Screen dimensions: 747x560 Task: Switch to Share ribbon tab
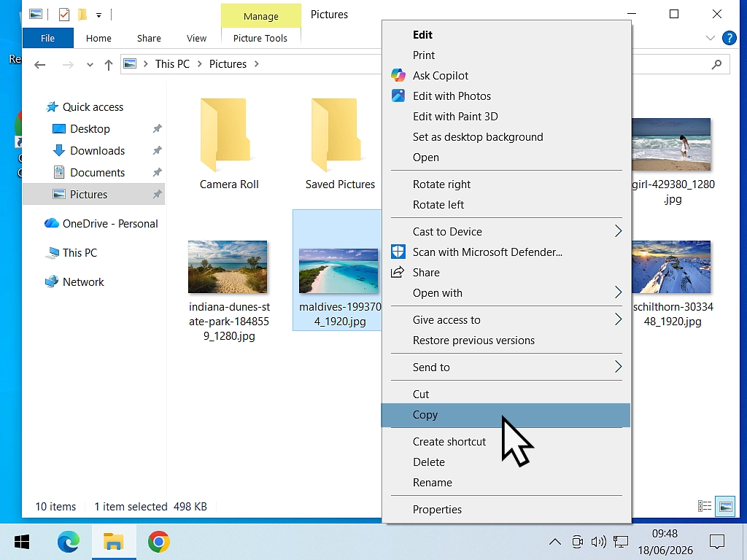point(149,38)
